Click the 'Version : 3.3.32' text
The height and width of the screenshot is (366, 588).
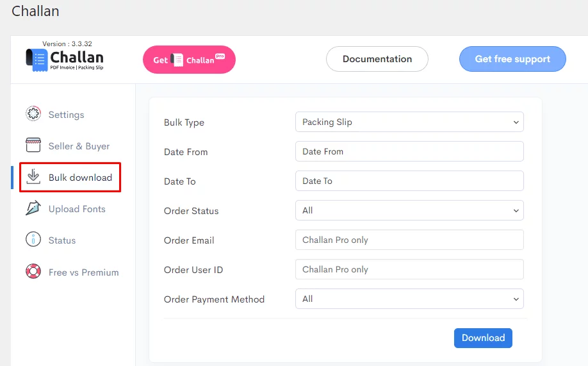(x=67, y=44)
